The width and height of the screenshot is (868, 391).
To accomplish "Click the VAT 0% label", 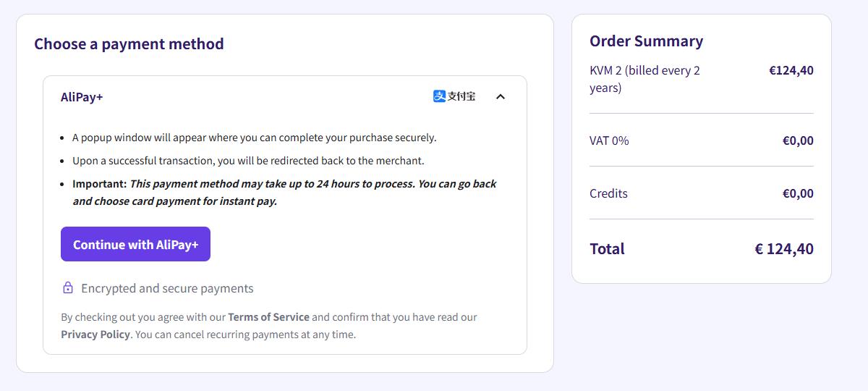I will (609, 140).
